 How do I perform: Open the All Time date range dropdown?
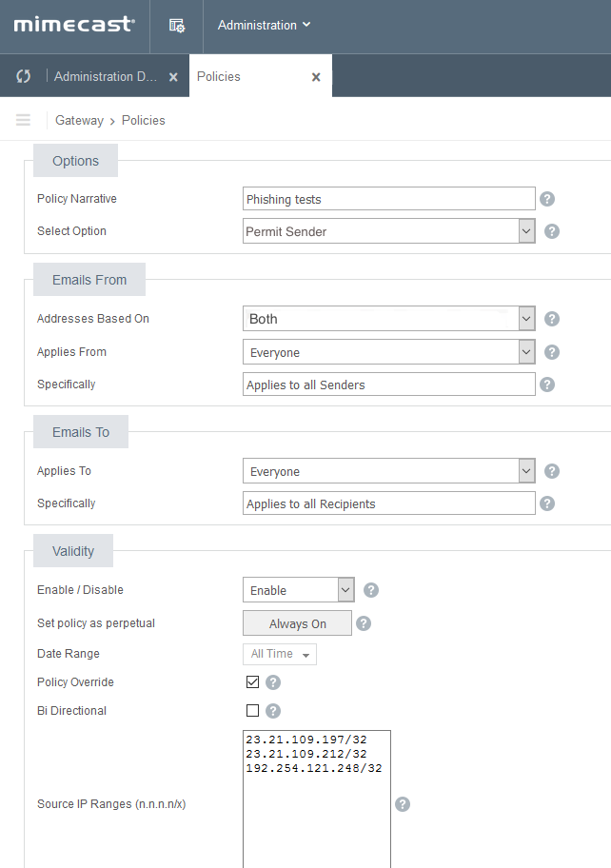tap(279, 654)
